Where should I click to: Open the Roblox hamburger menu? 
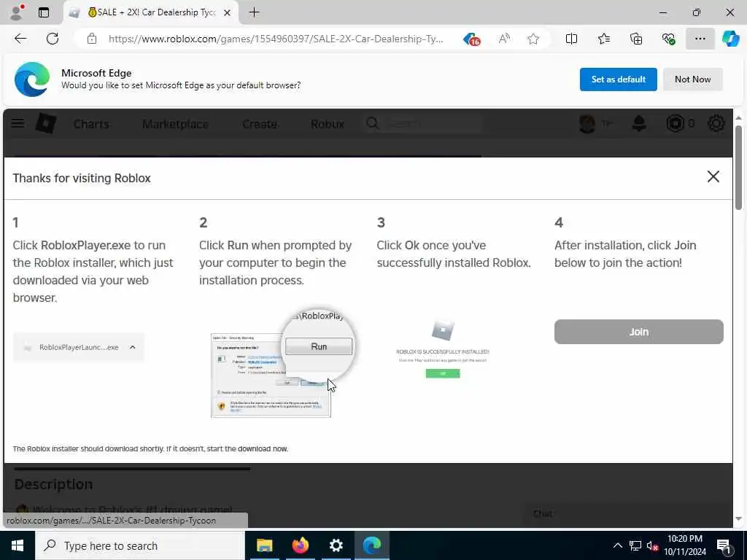coord(18,123)
